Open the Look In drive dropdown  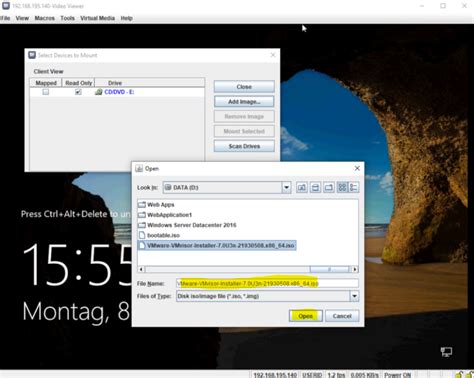286,187
